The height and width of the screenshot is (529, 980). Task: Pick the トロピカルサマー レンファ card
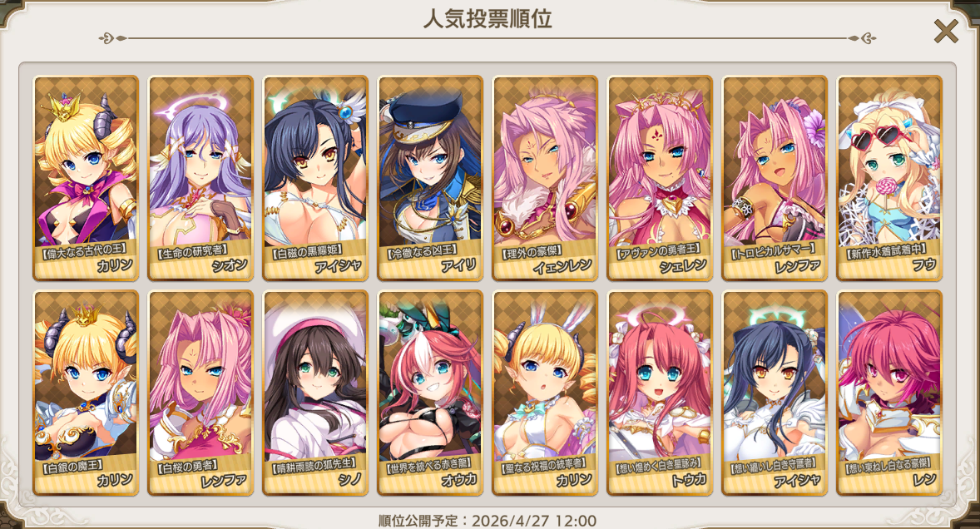pyautogui.click(x=775, y=178)
